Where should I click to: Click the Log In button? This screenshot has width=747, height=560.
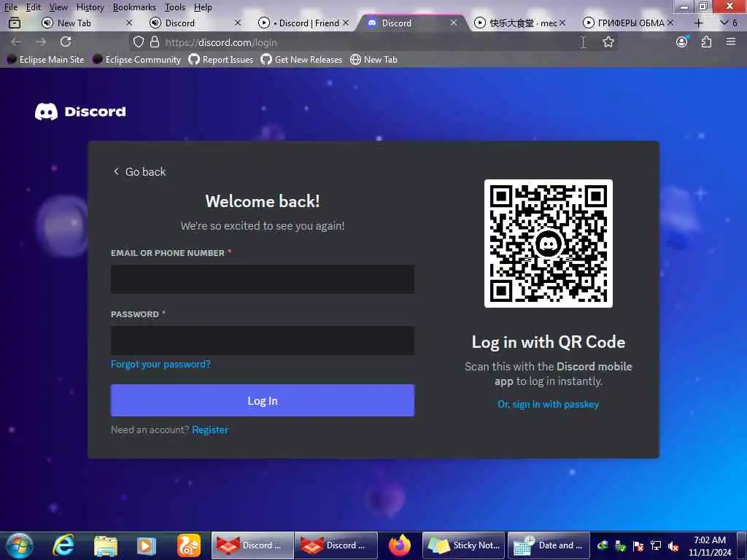(263, 400)
